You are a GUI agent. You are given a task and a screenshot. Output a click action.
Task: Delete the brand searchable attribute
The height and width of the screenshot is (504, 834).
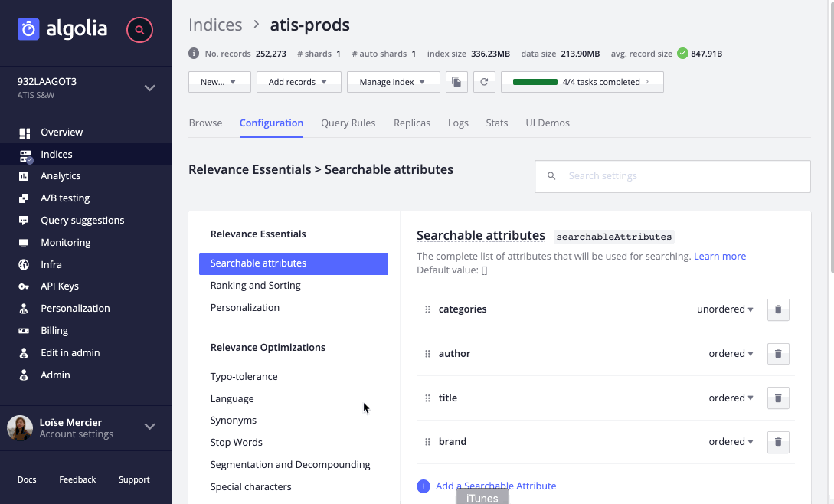coord(778,442)
